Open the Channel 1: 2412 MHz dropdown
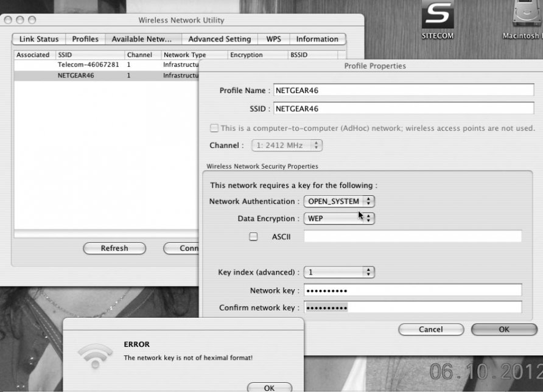The height and width of the screenshot is (392, 543). click(x=287, y=145)
